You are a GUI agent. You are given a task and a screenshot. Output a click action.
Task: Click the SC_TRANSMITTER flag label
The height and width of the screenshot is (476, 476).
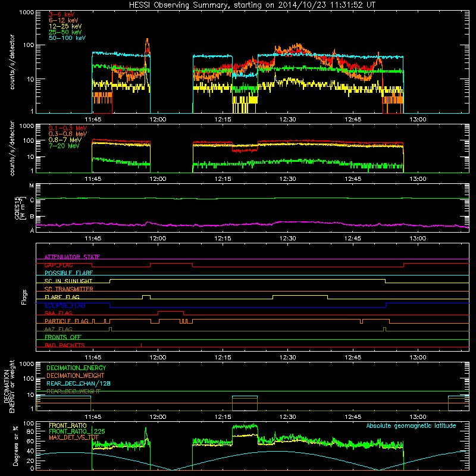point(69,289)
